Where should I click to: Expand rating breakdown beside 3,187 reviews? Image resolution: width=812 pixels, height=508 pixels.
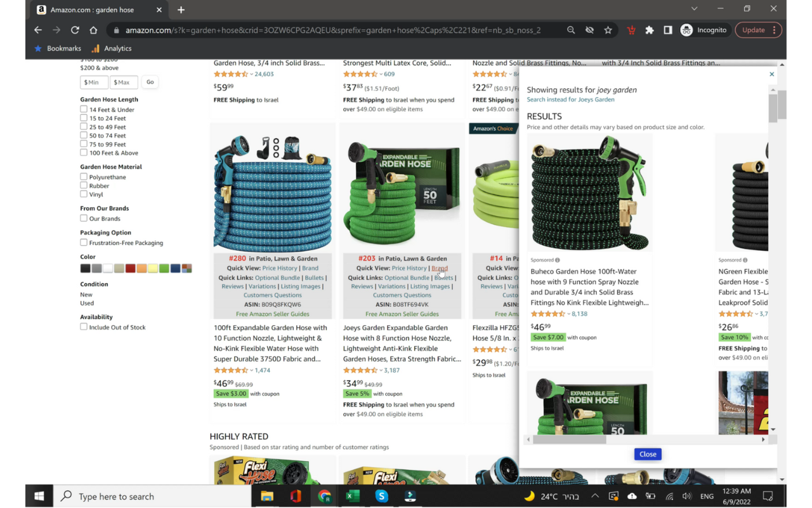pyautogui.click(x=381, y=371)
